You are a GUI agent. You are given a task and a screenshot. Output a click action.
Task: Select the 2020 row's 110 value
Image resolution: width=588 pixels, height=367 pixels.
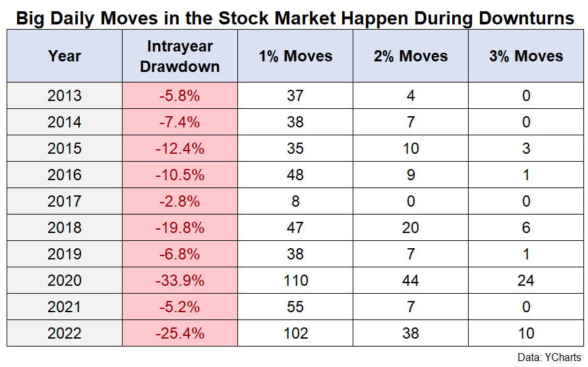[295, 281]
